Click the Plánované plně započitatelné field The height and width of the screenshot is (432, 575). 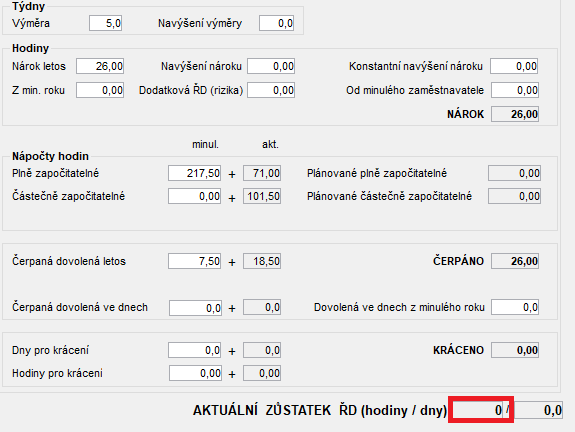[x=514, y=173]
